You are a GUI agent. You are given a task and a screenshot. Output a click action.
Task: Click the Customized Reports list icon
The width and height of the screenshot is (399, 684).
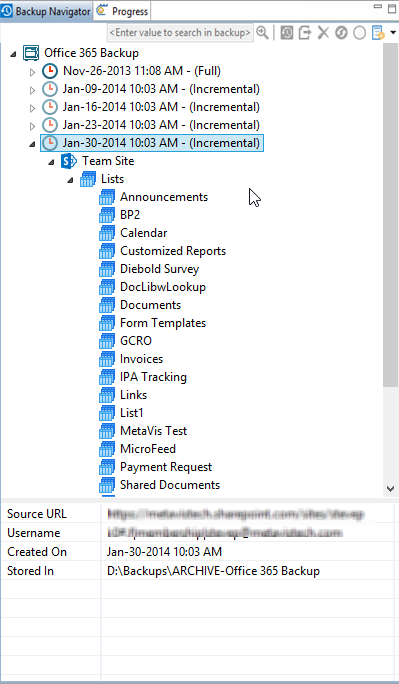107,251
